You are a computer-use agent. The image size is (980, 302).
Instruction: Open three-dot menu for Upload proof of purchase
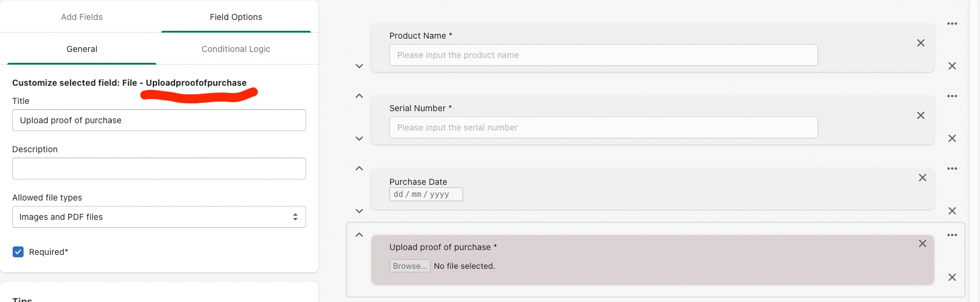(952, 235)
